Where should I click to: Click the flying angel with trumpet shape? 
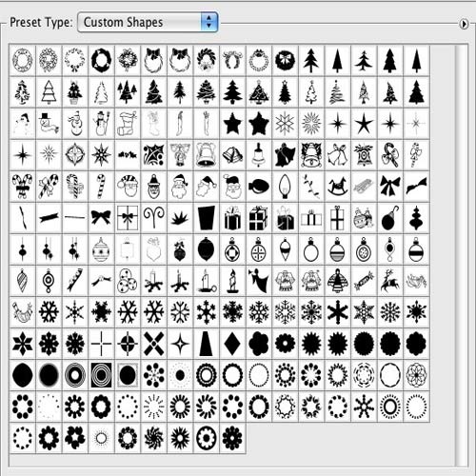[x=259, y=281]
